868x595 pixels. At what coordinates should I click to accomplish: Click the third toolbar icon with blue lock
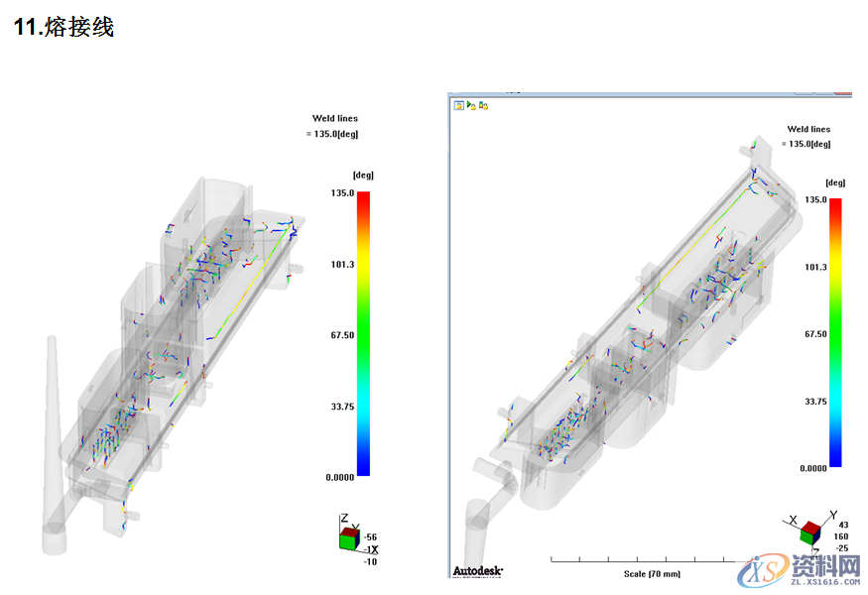coord(483,104)
